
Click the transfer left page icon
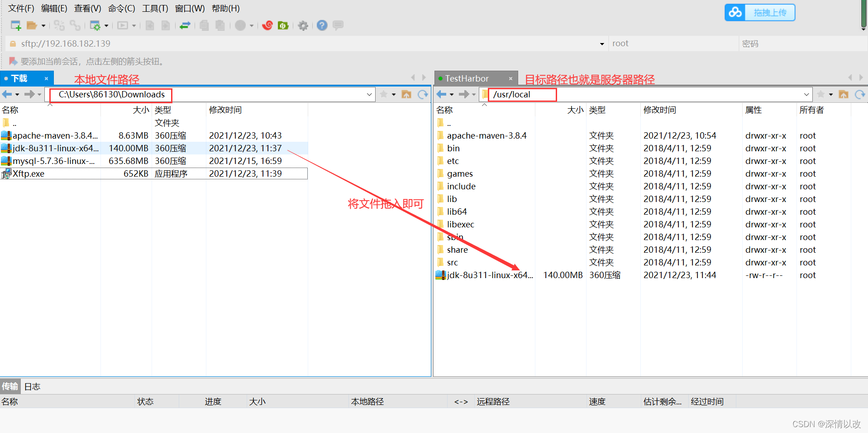pos(150,25)
